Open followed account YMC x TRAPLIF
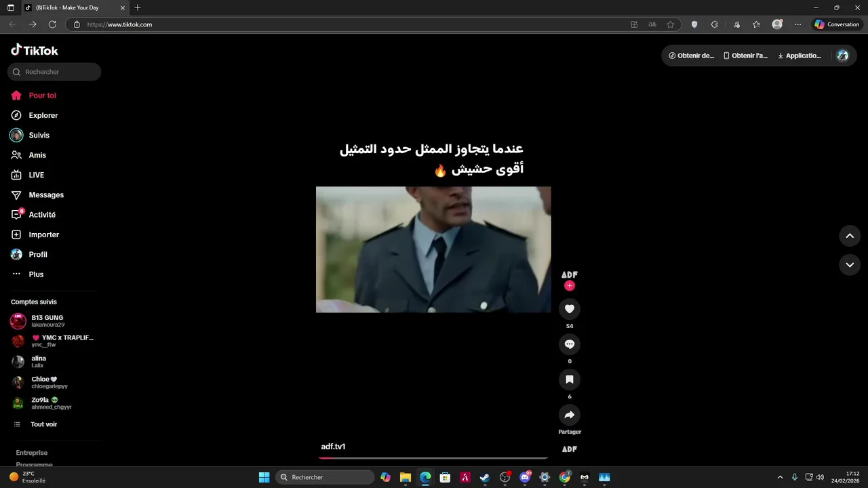868x488 pixels. (53, 341)
